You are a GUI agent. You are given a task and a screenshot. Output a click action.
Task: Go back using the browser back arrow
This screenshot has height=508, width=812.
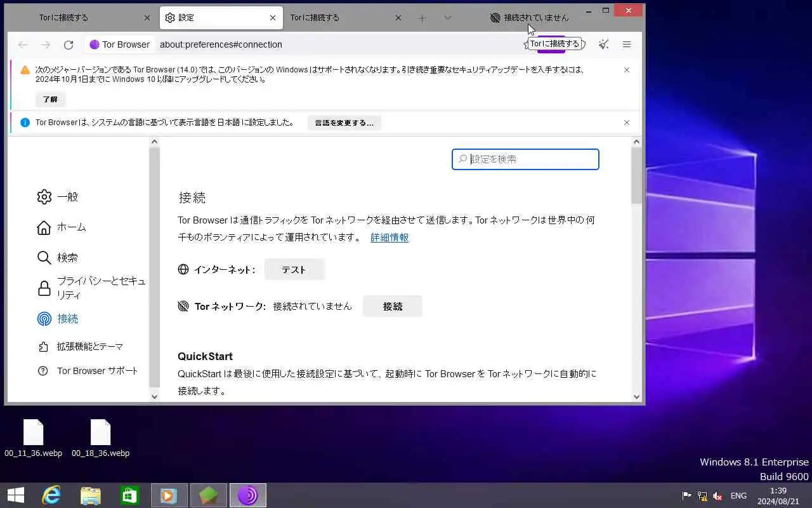[23, 44]
